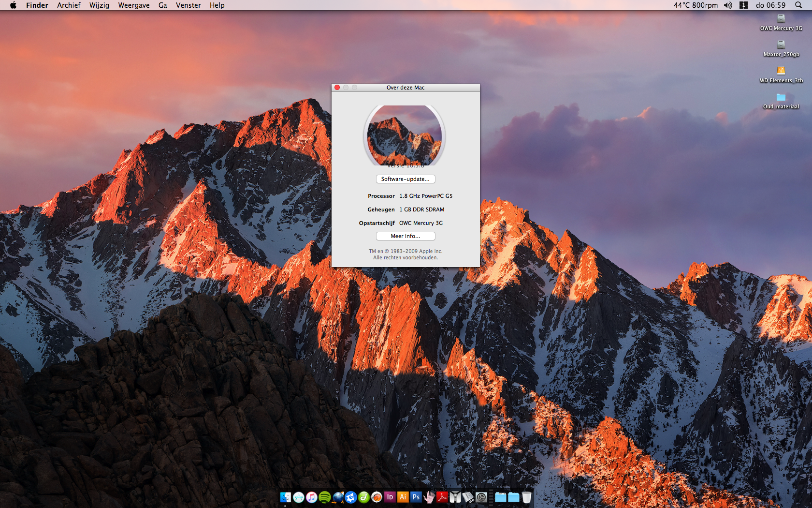Launch the App Store from the Dock
The width and height of the screenshot is (812, 508).
coord(299,497)
